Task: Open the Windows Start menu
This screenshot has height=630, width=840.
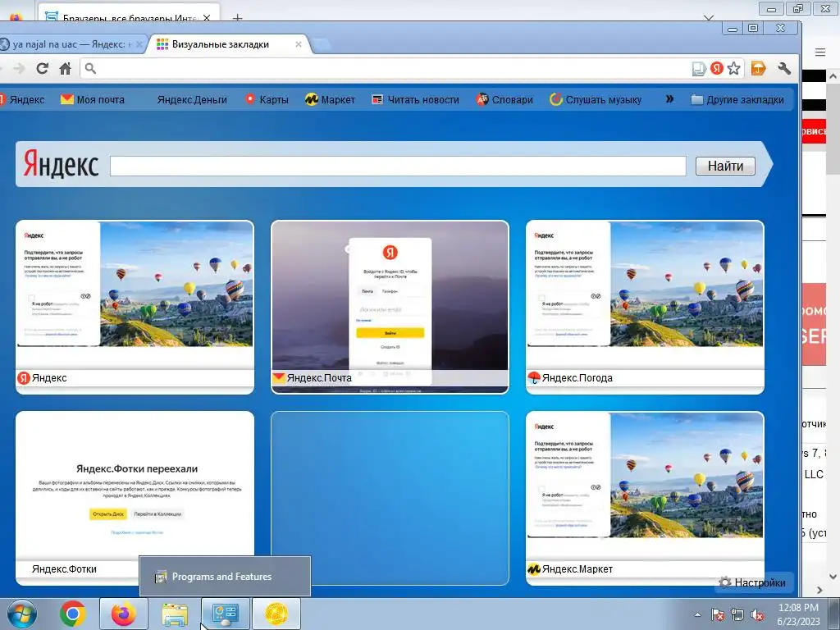Action: click(x=22, y=614)
